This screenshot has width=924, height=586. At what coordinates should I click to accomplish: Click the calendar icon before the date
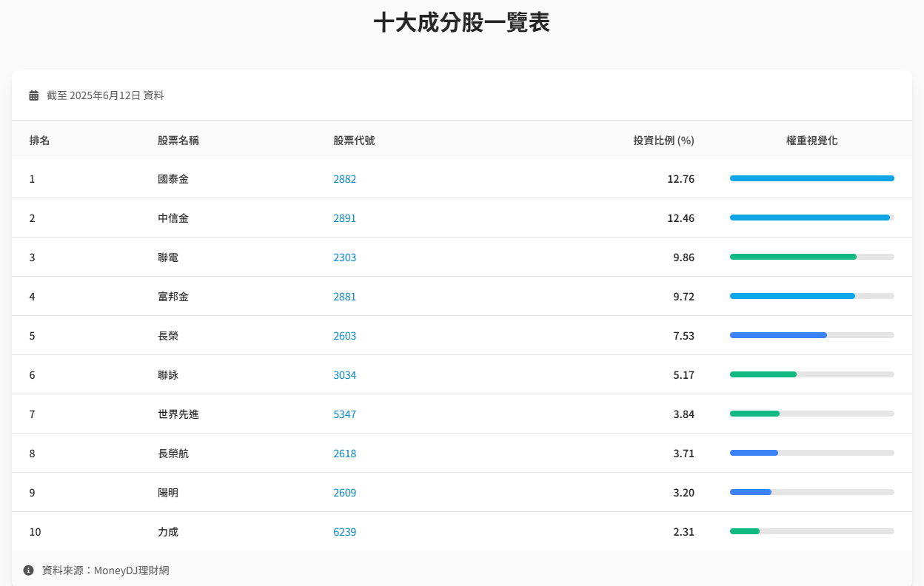[34, 95]
